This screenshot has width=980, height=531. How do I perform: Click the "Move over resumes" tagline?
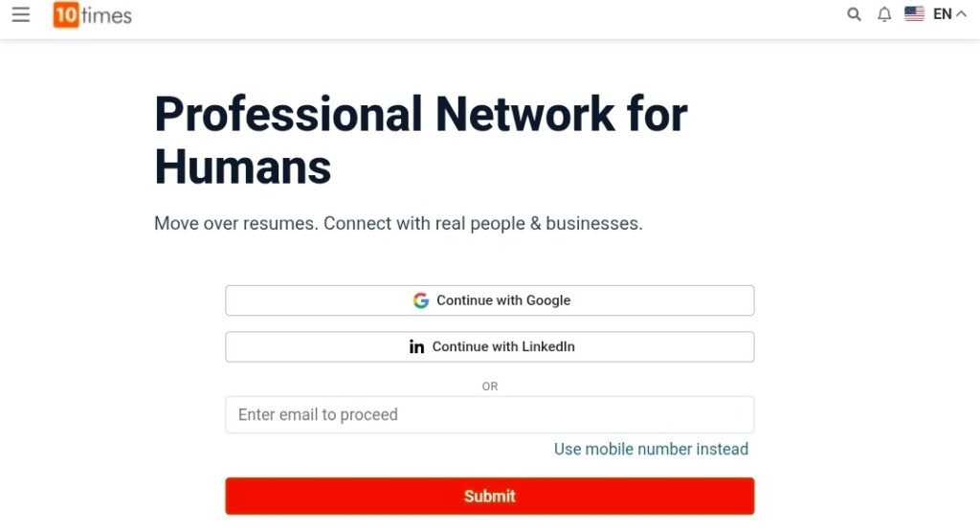397,224
